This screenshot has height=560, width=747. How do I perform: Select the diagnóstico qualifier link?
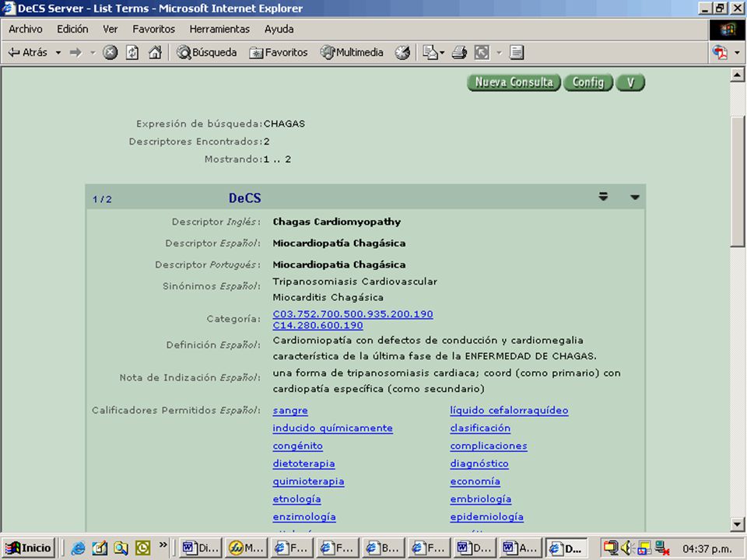coord(479,464)
